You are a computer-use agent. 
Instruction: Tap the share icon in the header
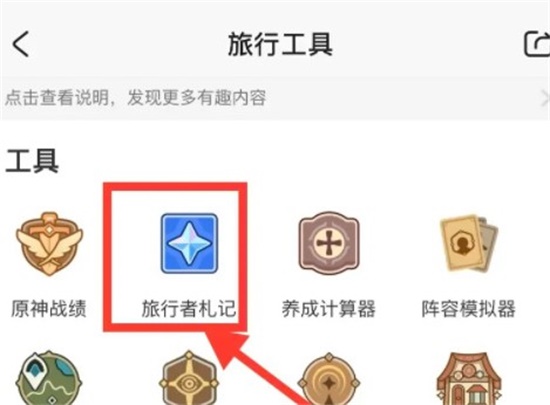[x=537, y=44]
